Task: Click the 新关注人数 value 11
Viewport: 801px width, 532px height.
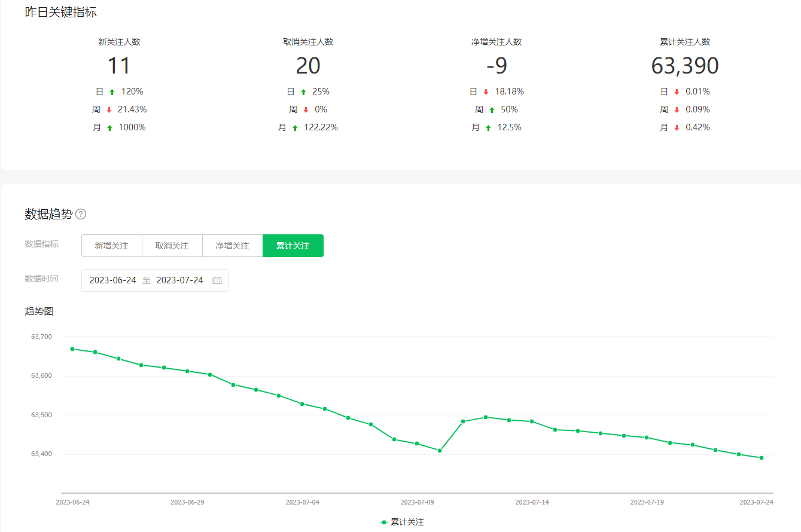Action: 119,66
